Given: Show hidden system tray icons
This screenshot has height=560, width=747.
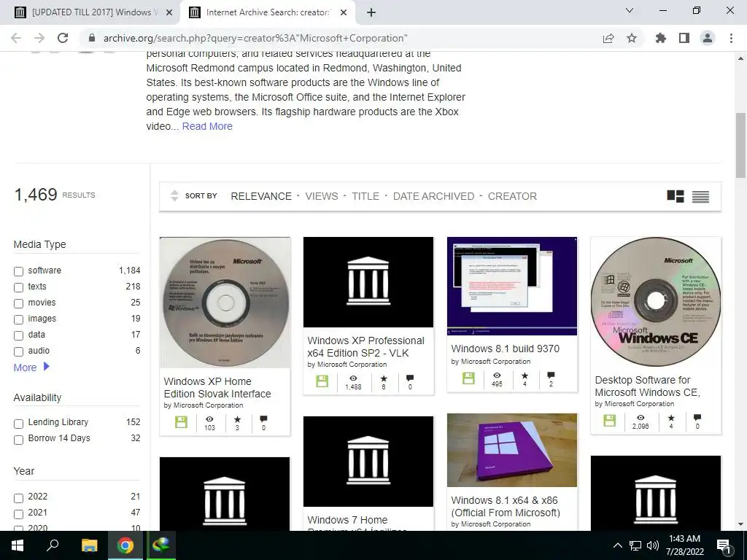Looking at the screenshot, I should pos(617,545).
